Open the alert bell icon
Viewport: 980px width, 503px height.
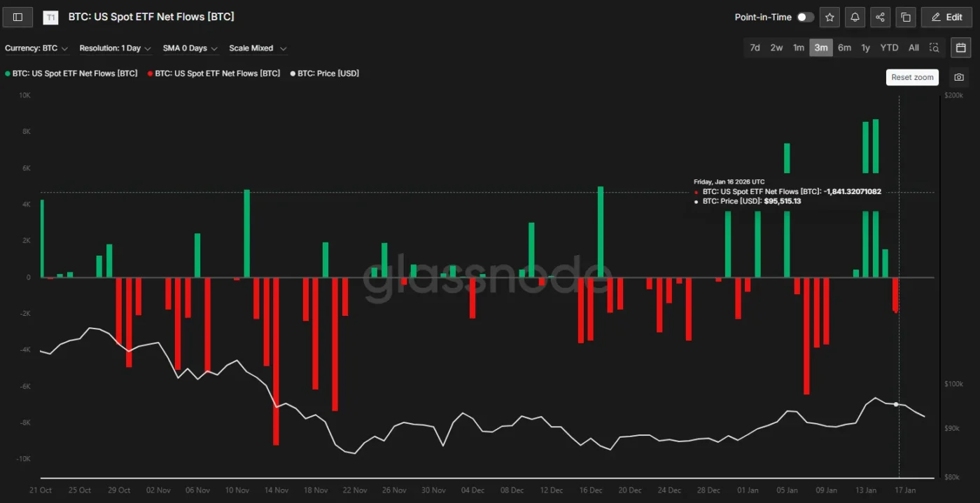(x=855, y=17)
